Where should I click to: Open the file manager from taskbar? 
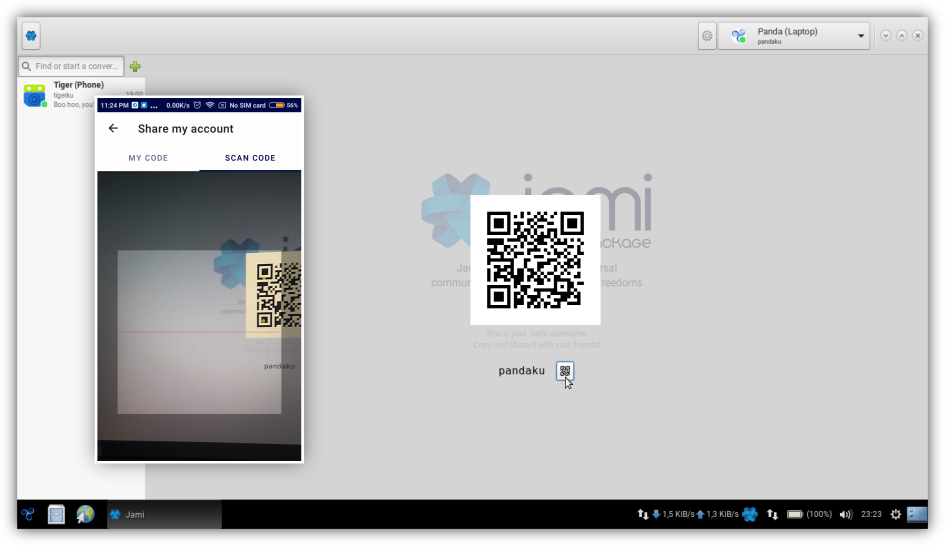[57, 514]
